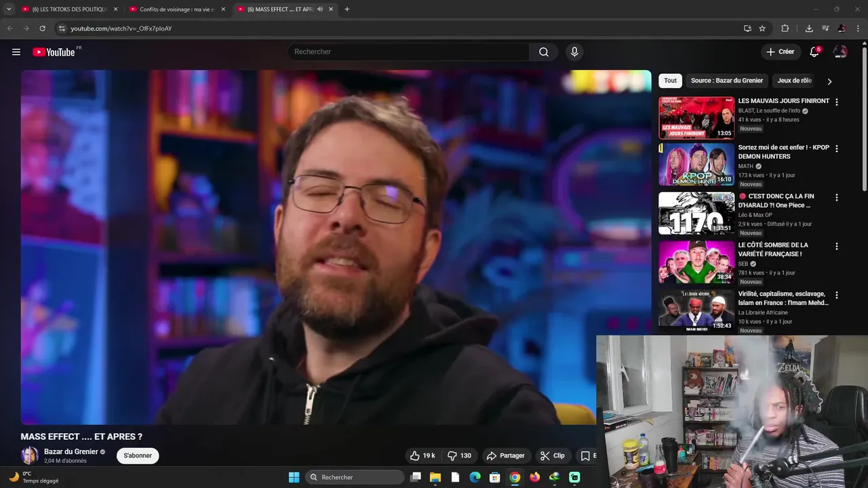Open the Chrome three-dot menu

[859, 28]
